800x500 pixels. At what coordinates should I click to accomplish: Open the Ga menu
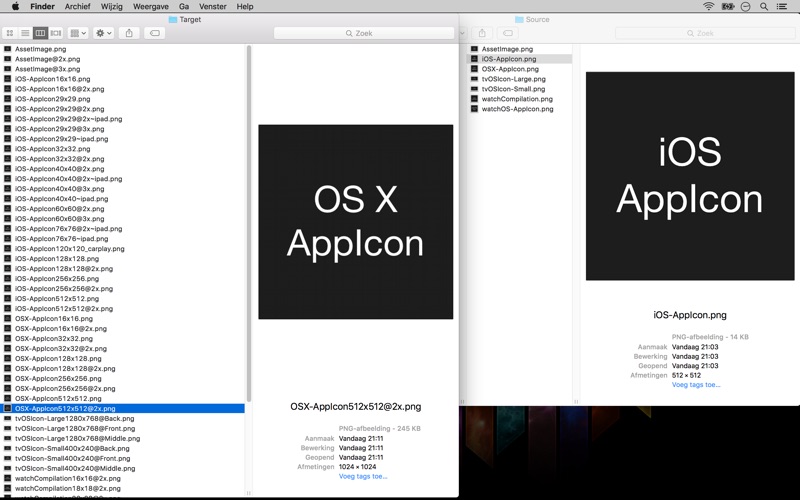(184, 6)
